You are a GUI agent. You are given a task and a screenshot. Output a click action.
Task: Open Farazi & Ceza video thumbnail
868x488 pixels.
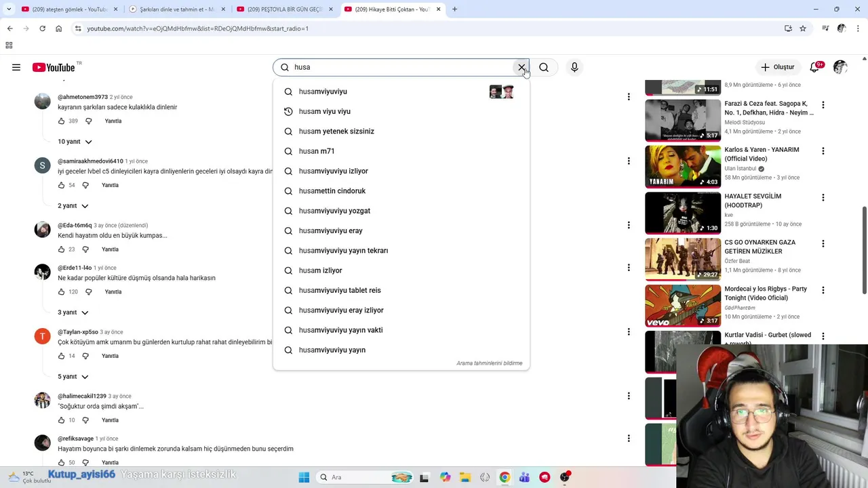point(683,120)
